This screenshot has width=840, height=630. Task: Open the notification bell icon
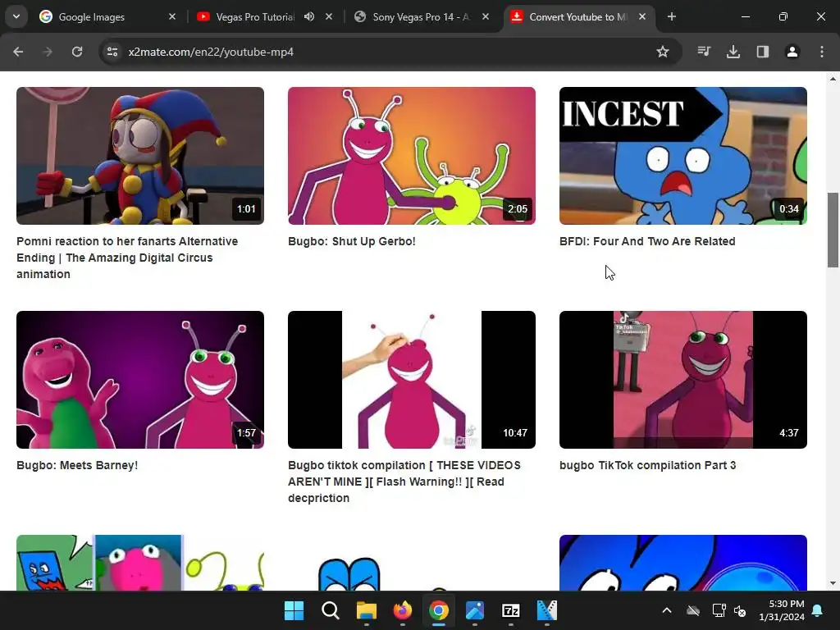click(818, 610)
